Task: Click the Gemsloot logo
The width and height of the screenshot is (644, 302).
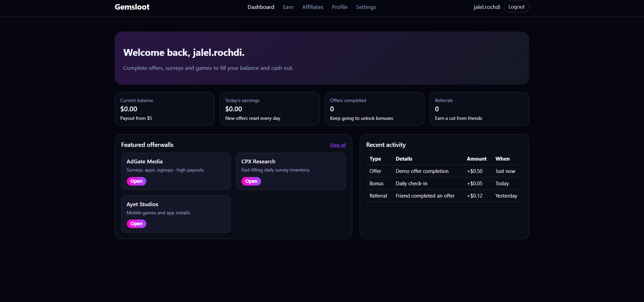Action: click(x=132, y=7)
